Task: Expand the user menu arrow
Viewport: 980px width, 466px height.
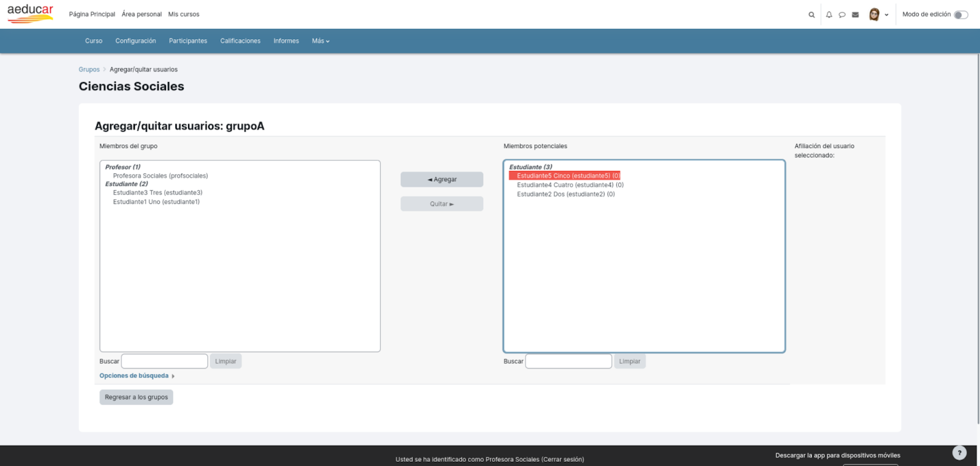Action: (x=886, y=15)
